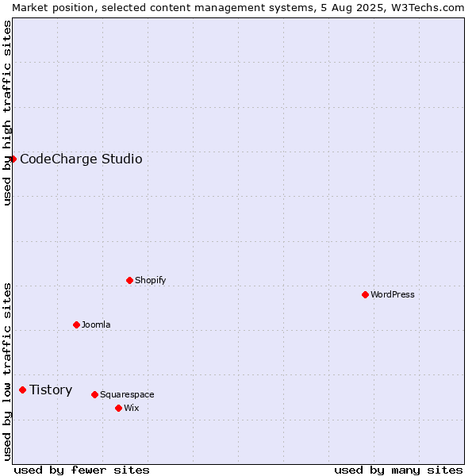The width and height of the screenshot is (476, 476).
Task: Click the Joomla red data point
Action: [76, 324]
